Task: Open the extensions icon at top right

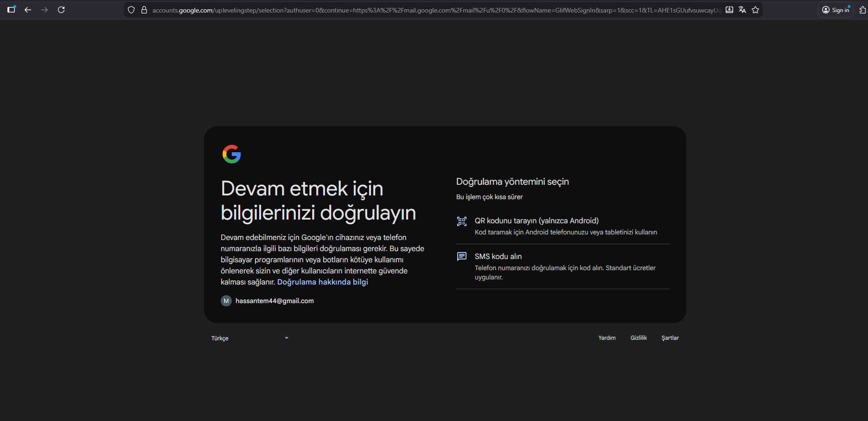Action: point(862,10)
